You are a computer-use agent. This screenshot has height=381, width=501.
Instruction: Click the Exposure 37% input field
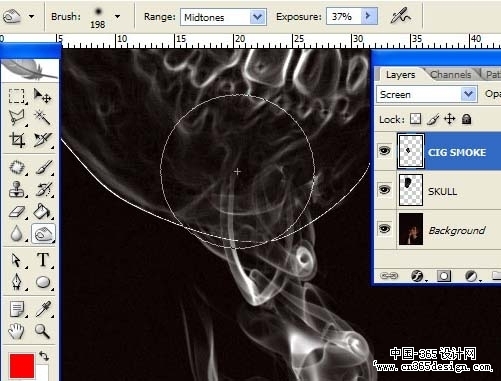(x=344, y=16)
